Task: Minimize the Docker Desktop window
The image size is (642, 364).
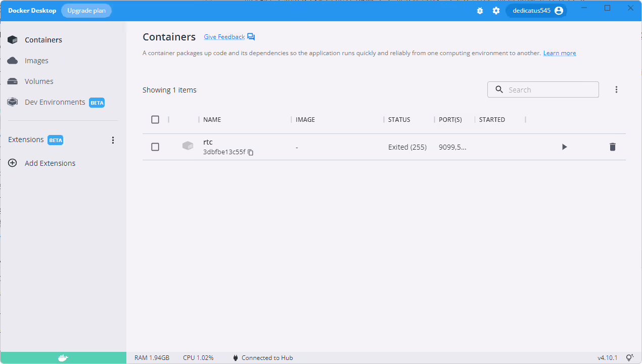Action: 584,8
